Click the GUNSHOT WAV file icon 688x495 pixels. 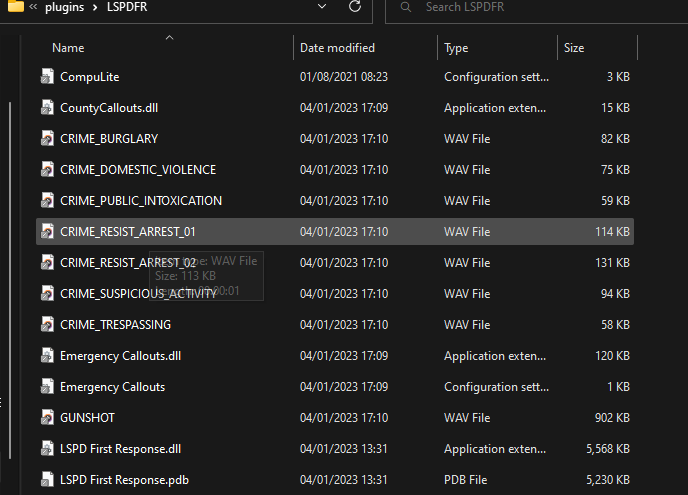(x=47, y=418)
